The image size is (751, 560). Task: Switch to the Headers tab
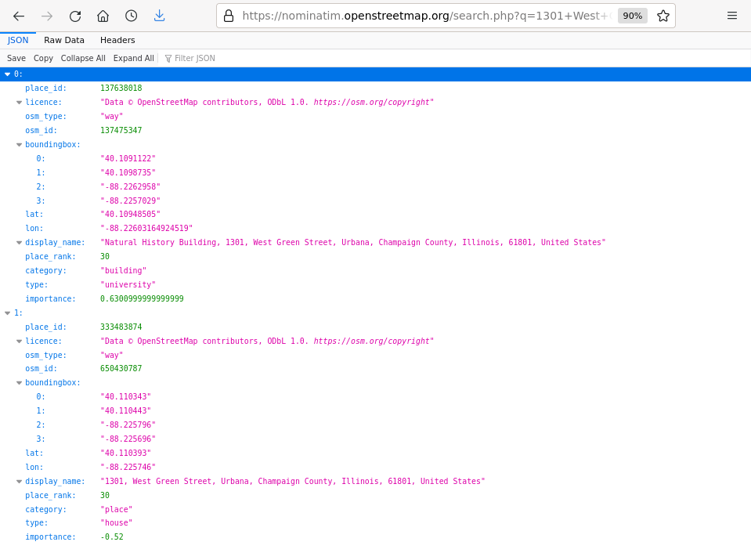pyautogui.click(x=117, y=40)
